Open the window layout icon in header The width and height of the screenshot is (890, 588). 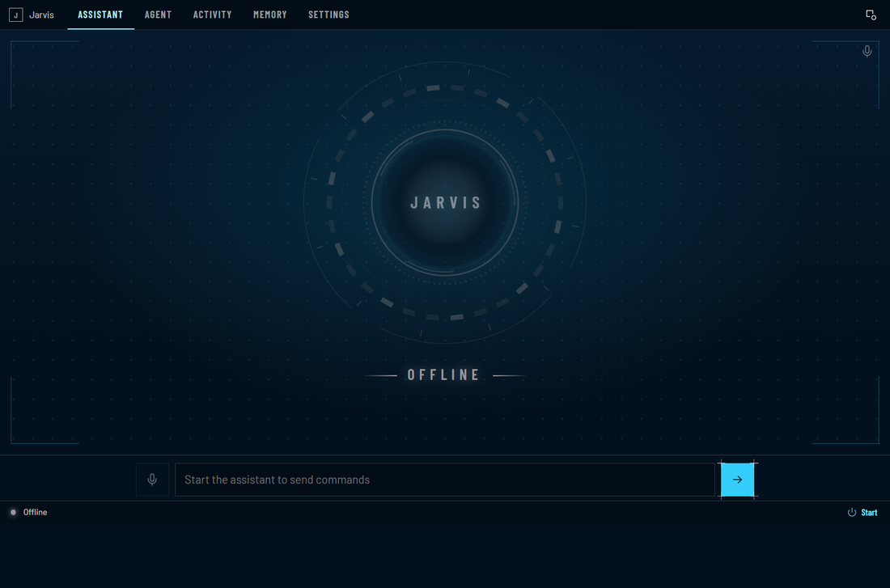click(871, 15)
